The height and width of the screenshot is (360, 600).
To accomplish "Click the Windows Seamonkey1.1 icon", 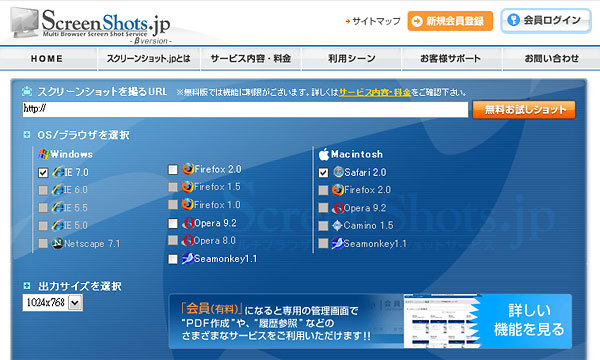I will pos(188,259).
